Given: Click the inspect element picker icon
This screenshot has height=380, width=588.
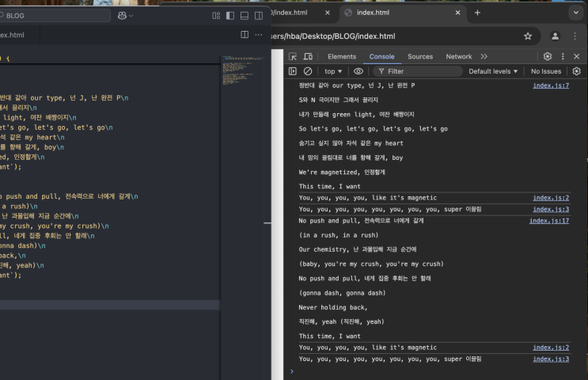Looking at the screenshot, I should tap(293, 57).
